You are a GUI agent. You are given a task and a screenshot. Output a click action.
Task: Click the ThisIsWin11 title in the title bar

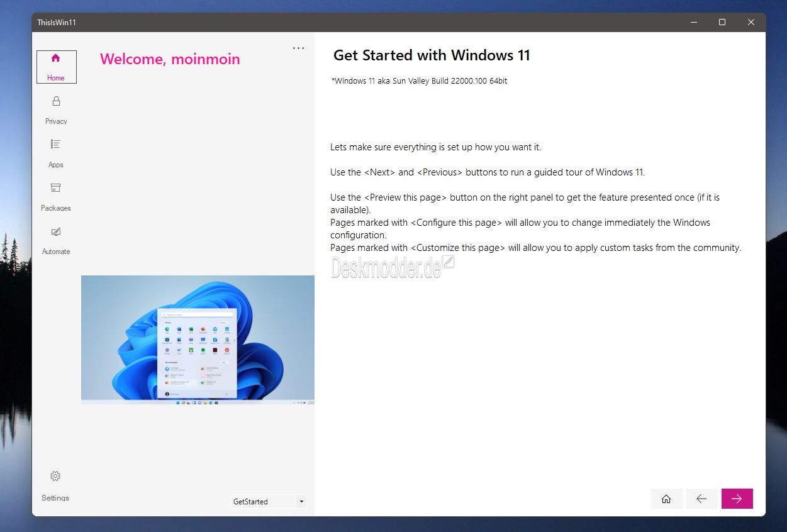[x=57, y=23]
